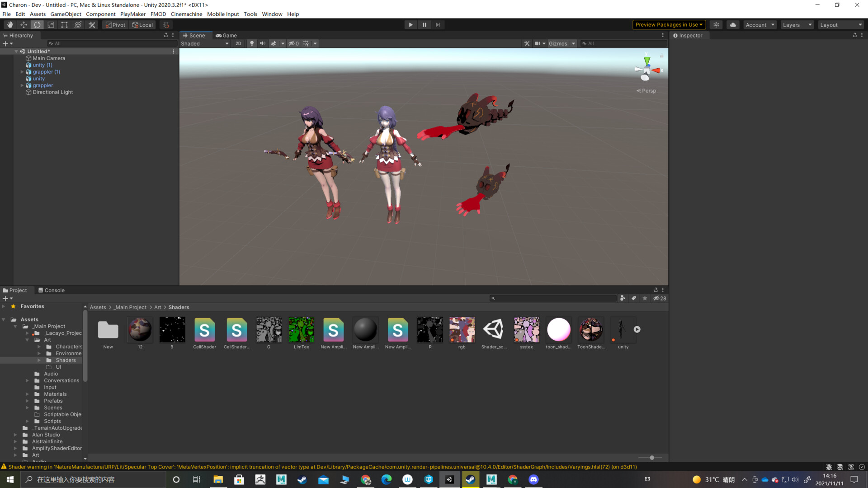The width and height of the screenshot is (868, 488).
Task: Open the GameObject menu
Action: 66,14
